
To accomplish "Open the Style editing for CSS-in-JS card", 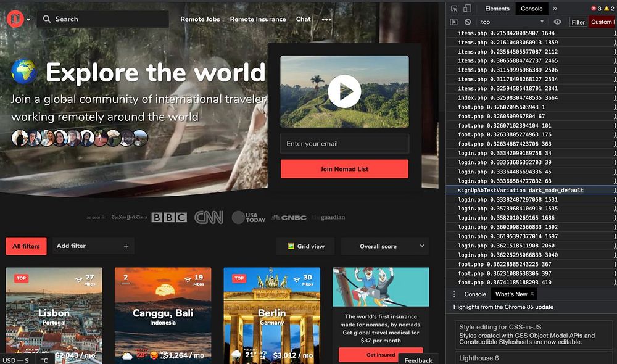I will pos(534,335).
